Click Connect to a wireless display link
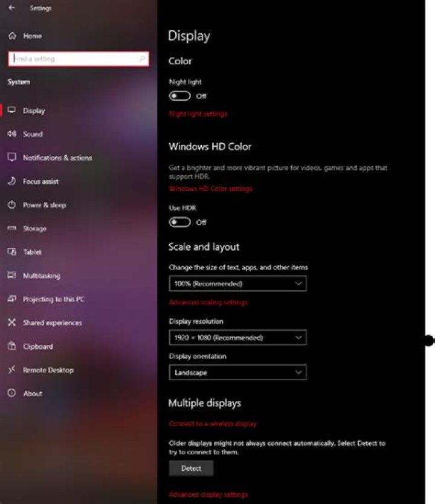Screen dimensions: 435x504 [x=213, y=424]
